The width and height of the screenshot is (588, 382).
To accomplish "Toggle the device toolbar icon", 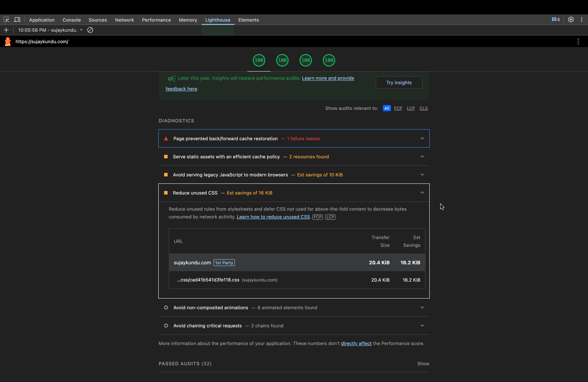I will pos(17,20).
